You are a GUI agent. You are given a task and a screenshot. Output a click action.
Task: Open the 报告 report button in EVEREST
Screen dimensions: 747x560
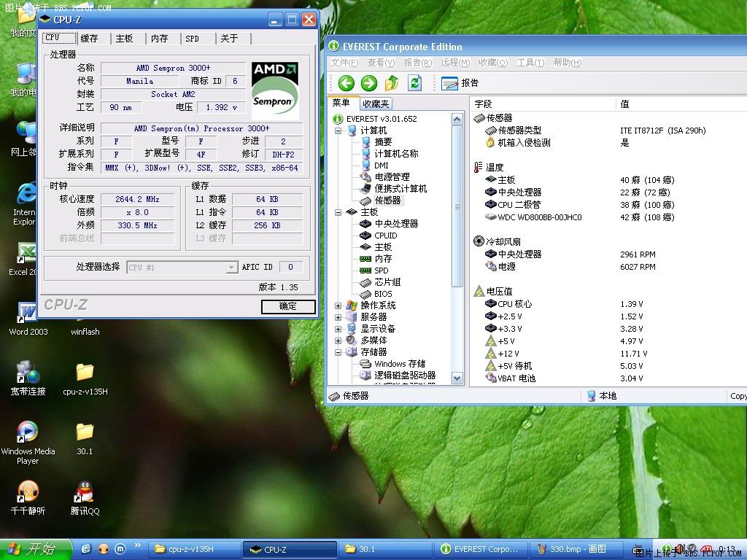click(x=460, y=83)
